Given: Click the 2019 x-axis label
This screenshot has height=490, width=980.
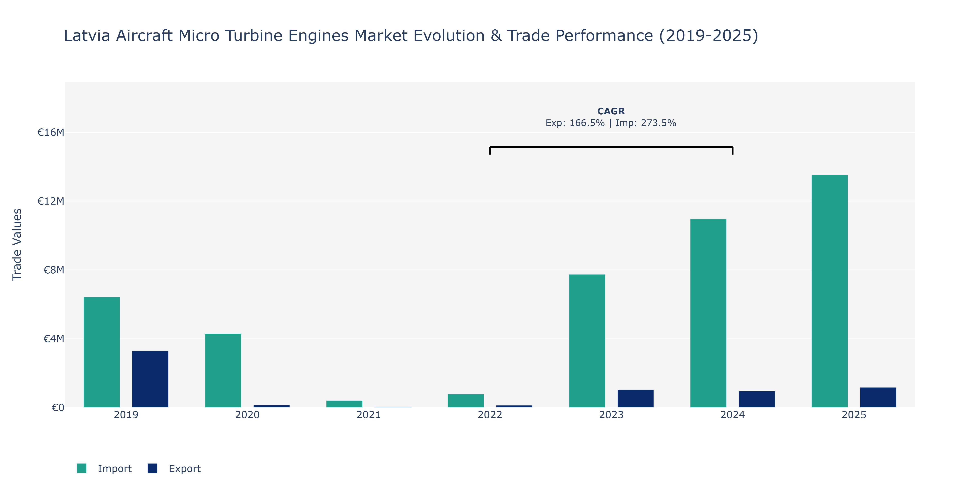Looking at the screenshot, I should point(126,415).
